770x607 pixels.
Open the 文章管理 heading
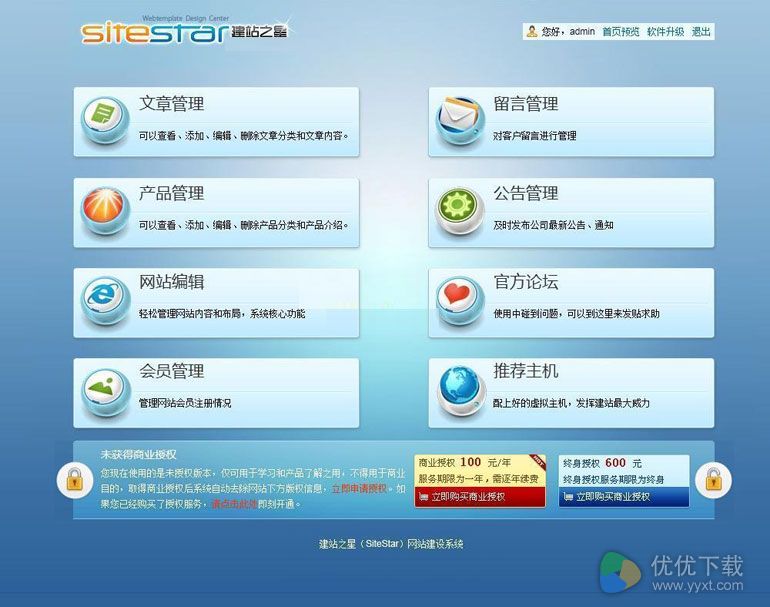coord(171,104)
